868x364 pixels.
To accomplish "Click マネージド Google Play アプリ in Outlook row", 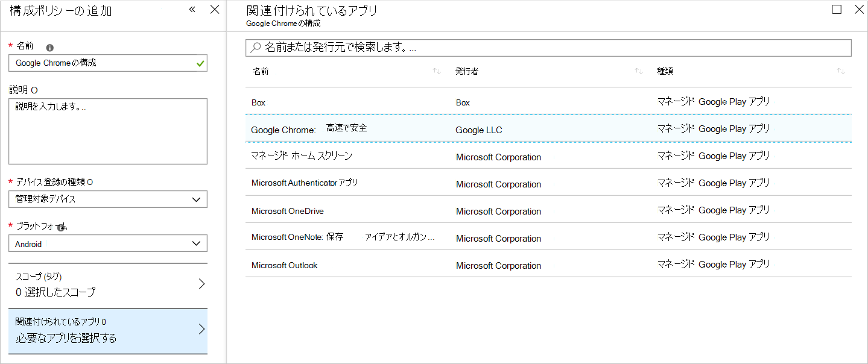I will pyautogui.click(x=714, y=265).
